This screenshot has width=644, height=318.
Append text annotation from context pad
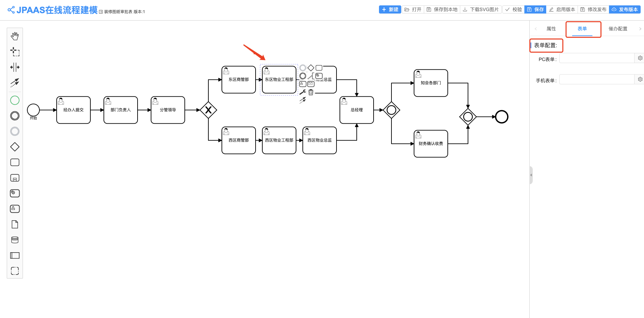coord(311,76)
